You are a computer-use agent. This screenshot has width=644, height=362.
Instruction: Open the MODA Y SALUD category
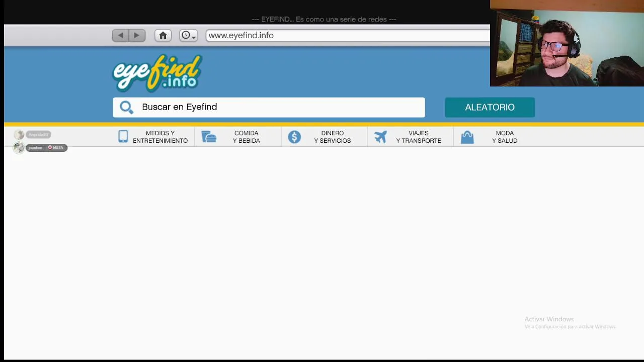(x=505, y=137)
